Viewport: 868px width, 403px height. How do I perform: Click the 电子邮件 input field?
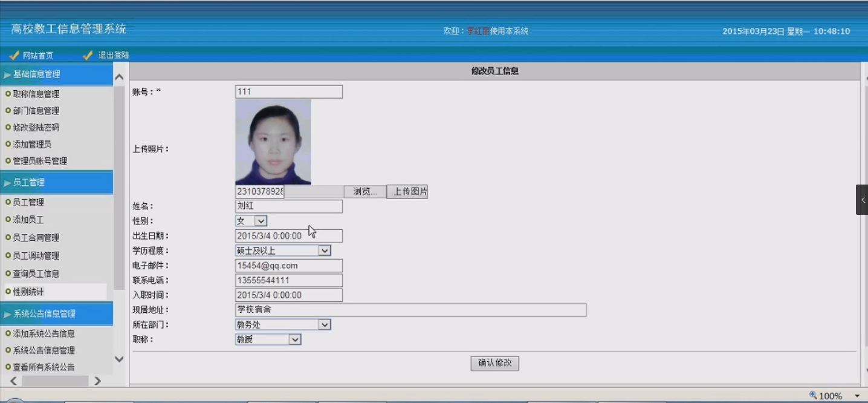(x=289, y=266)
